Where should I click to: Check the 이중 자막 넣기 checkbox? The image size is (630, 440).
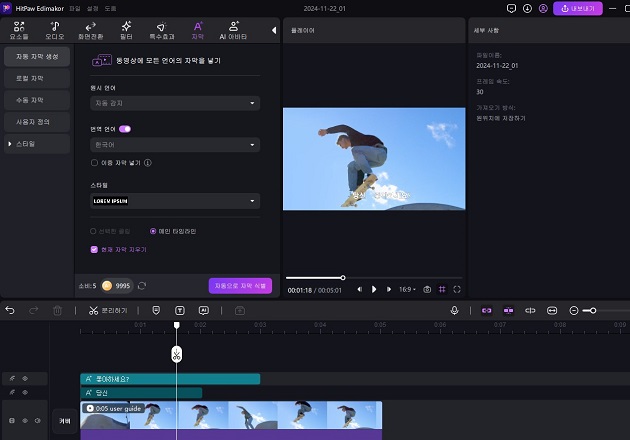pyautogui.click(x=94, y=160)
